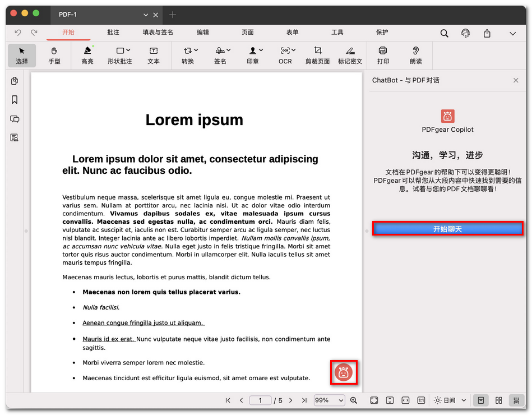Viewport: 532px width, 415px height.
Task: Select the 签名 signature tool
Action: (x=221, y=55)
